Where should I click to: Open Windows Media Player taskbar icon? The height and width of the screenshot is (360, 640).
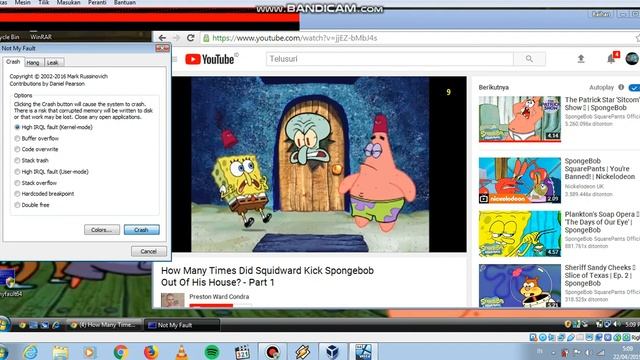click(x=90, y=352)
